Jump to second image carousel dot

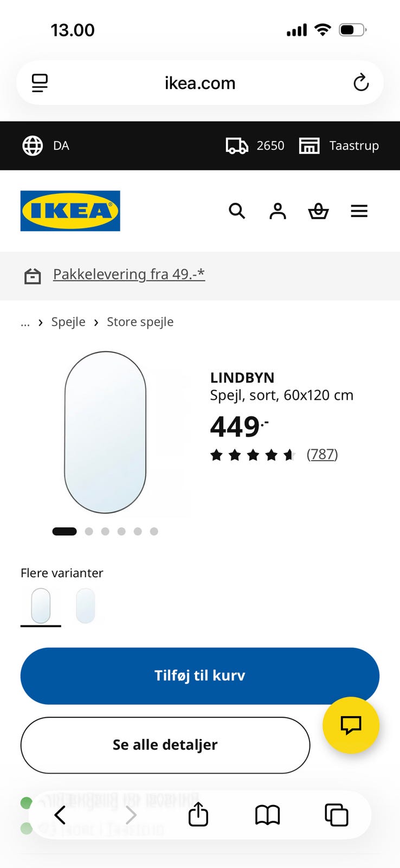[89, 532]
